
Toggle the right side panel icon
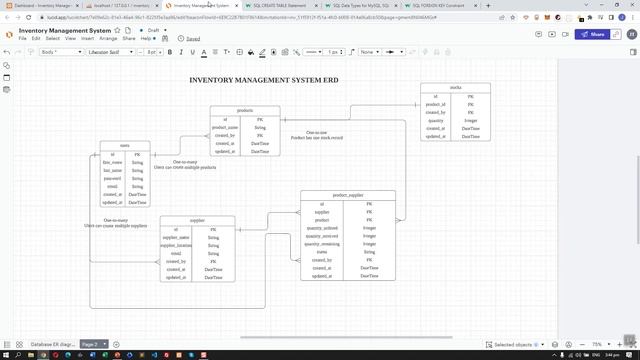pyautogui.click(x=633, y=52)
